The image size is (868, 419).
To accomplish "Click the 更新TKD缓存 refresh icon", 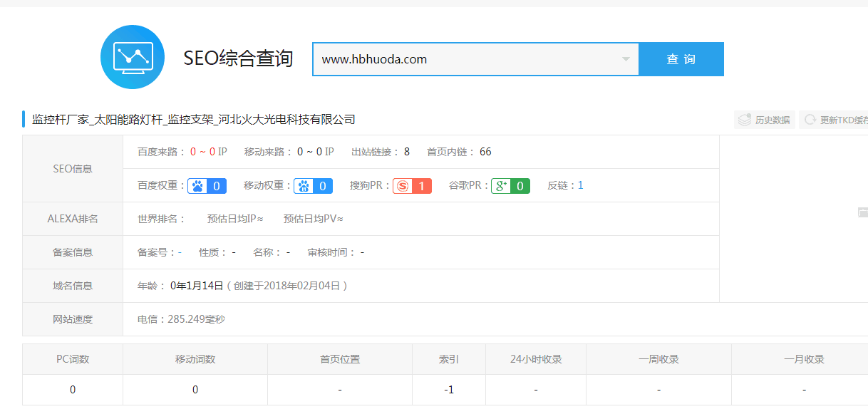I will pos(810,120).
